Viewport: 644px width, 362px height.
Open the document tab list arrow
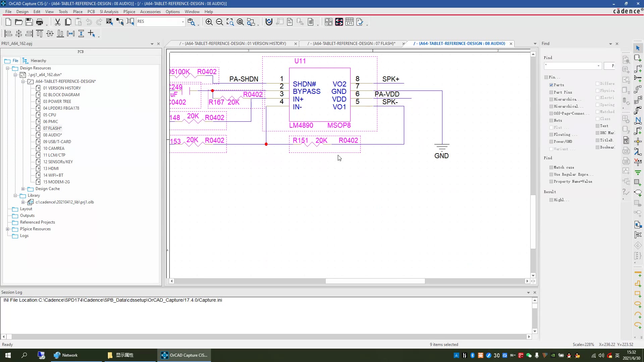tap(535, 44)
